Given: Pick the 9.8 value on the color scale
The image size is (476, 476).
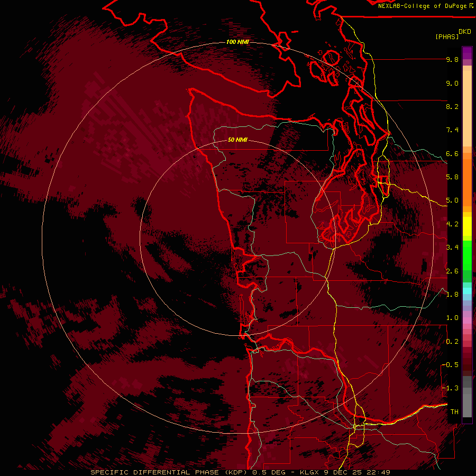Looking at the screenshot, I should click(452, 59).
